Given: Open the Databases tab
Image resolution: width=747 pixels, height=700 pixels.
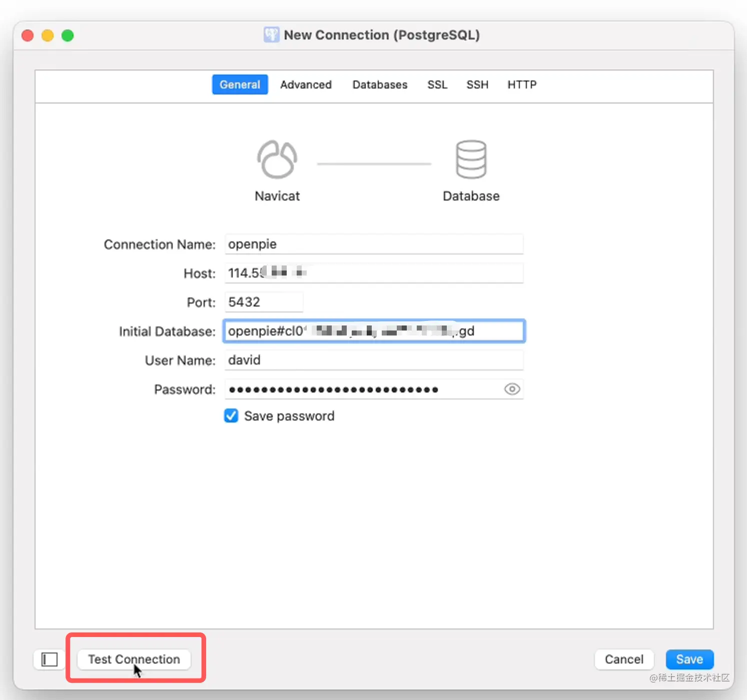Looking at the screenshot, I should click(380, 84).
